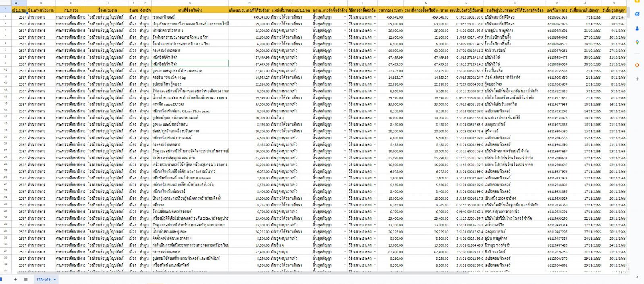
Task: Open the all sheets list icon
Action: point(26,279)
